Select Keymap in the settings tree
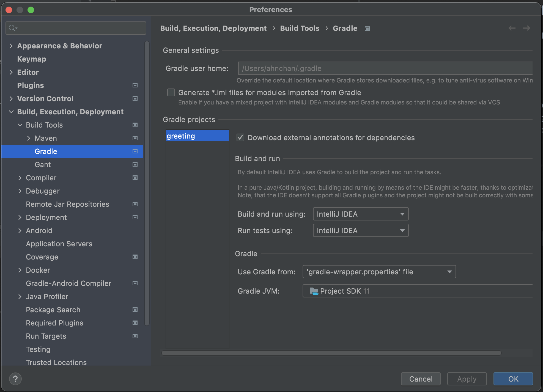 pyautogui.click(x=32, y=59)
